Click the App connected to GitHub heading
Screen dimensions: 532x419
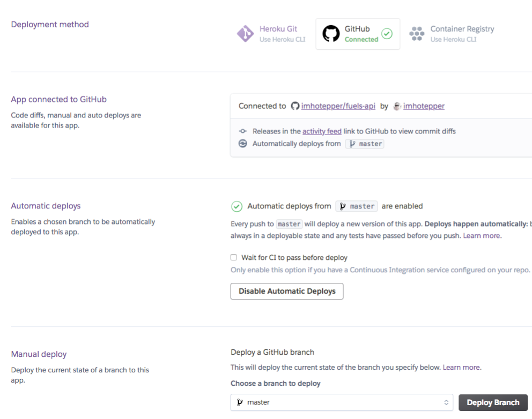[58, 99]
